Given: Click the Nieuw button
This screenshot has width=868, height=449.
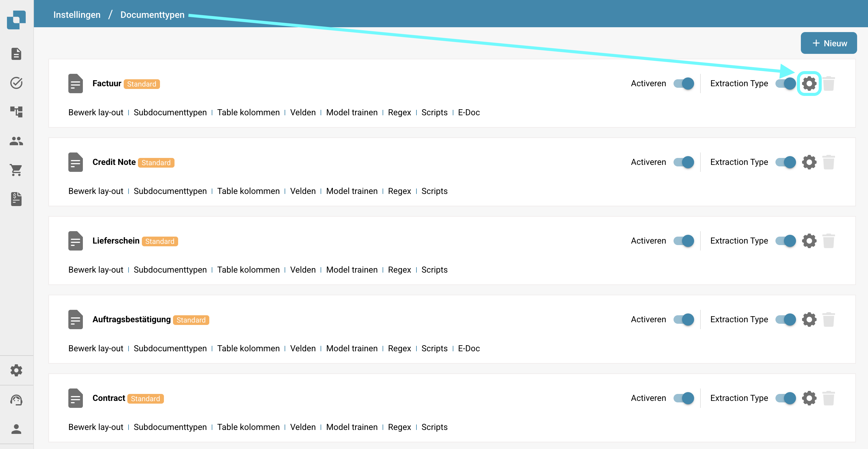Looking at the screenshot, I should point(829,43).
